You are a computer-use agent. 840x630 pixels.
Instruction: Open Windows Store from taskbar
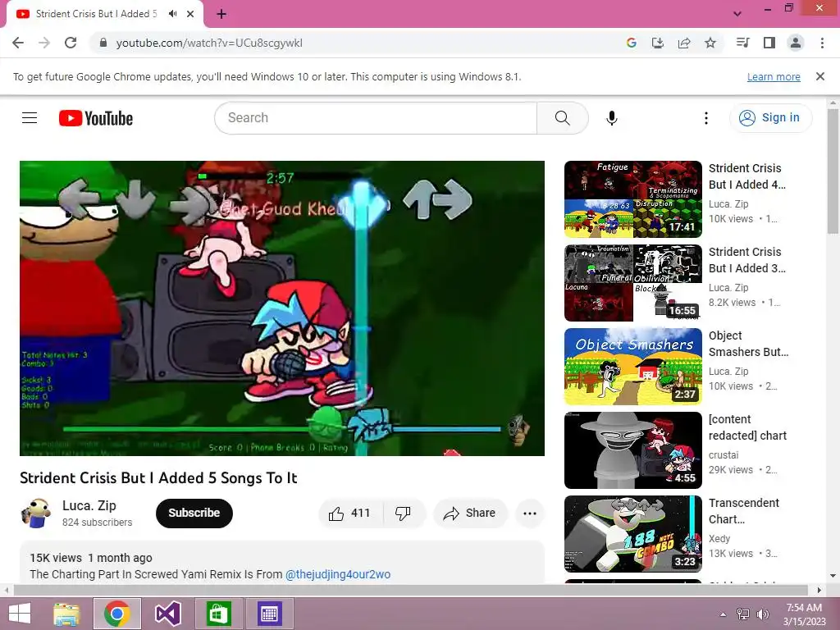pos(218,614)
